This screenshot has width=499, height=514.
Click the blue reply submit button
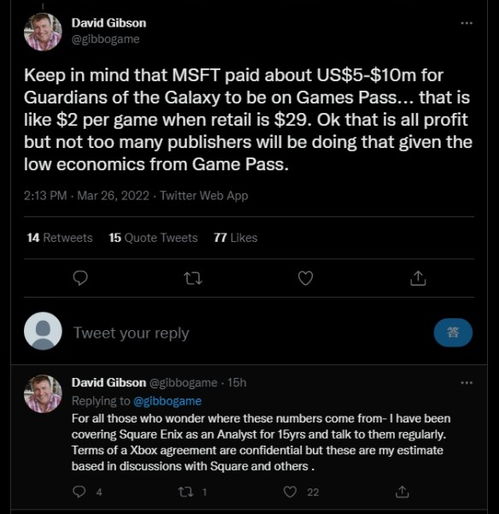coord(453,332)
